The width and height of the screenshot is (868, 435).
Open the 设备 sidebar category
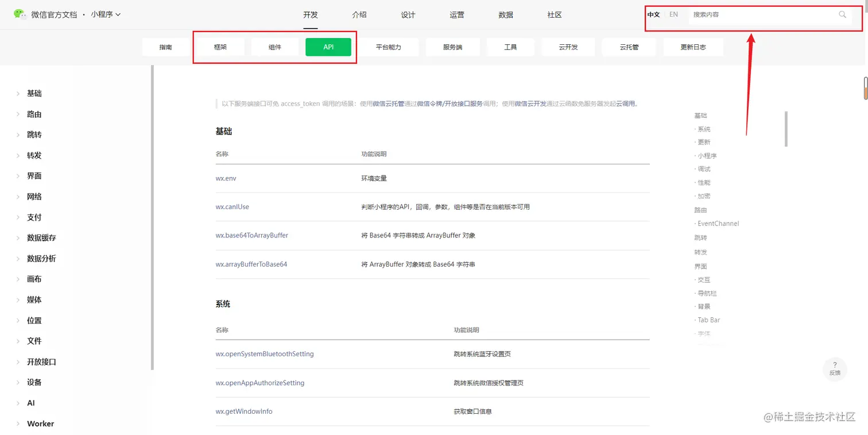click(x=34, y=383)
